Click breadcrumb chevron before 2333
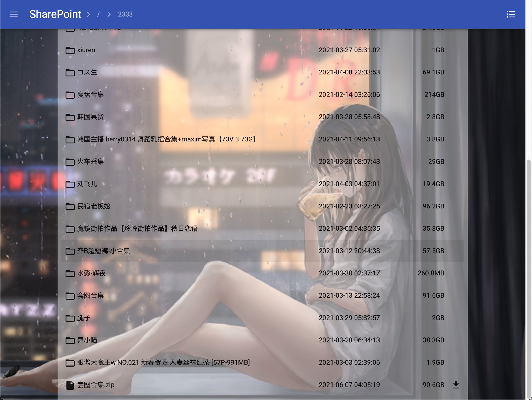This screenshot has height=400, width=532. [x=109, y=14]
